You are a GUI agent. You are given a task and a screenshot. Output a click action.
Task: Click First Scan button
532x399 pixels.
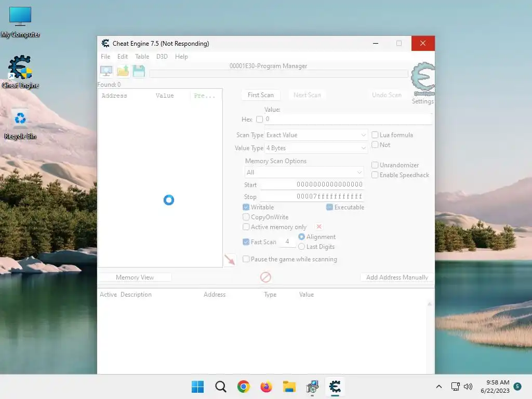pyautogui.click(x=261, y=95)
